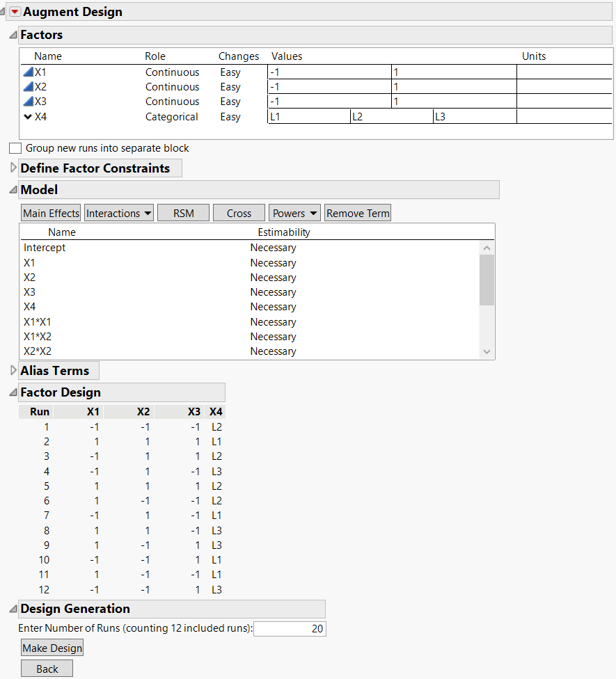Click the X4 value L1 in run 10
Viewport: 616px width, 679px height.
[216, 560]
